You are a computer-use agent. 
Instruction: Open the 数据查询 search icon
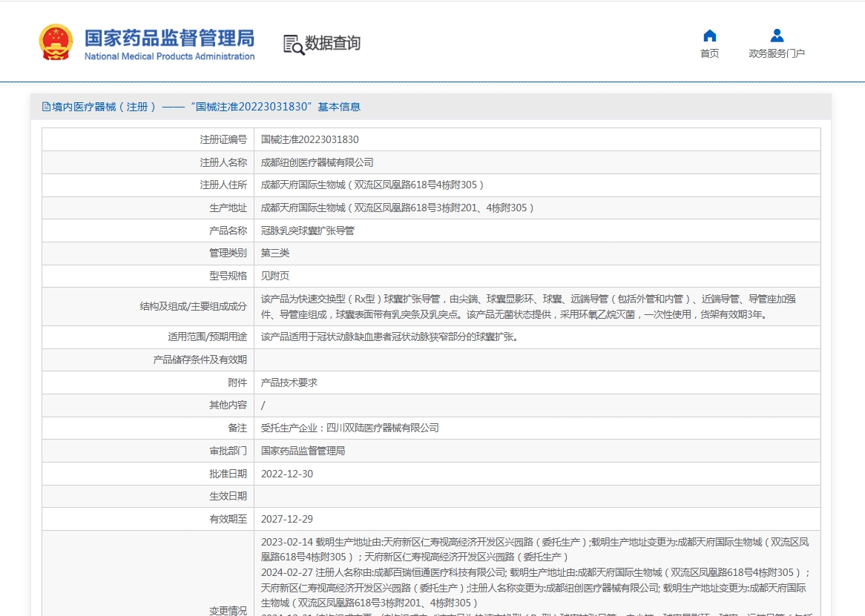coord(294,44)
